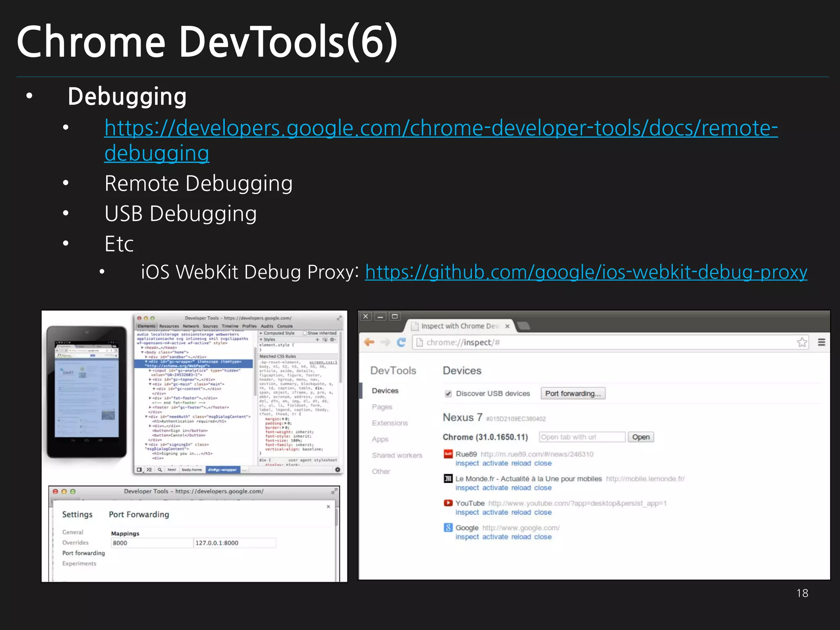Click the Open button next to url field

[641, 437]
